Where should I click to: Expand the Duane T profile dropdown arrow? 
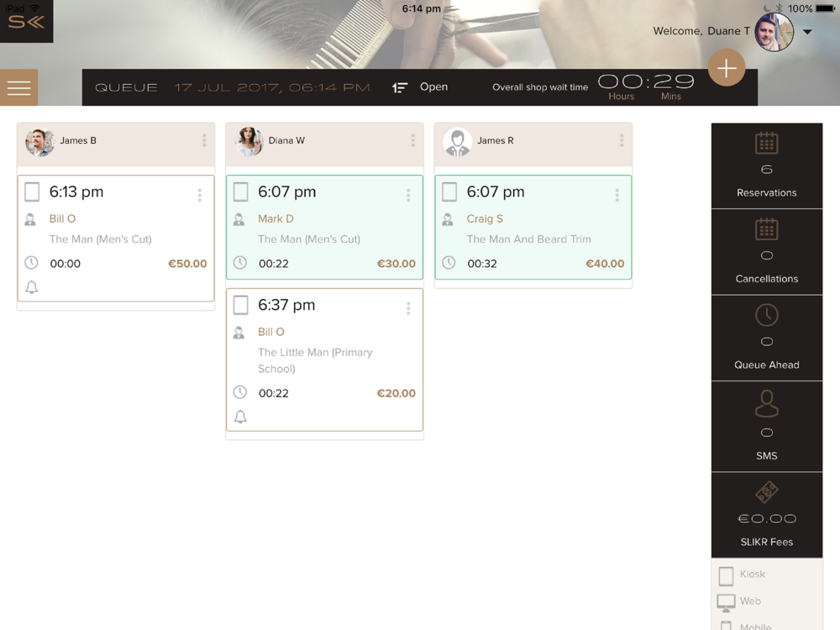(807, 32)
